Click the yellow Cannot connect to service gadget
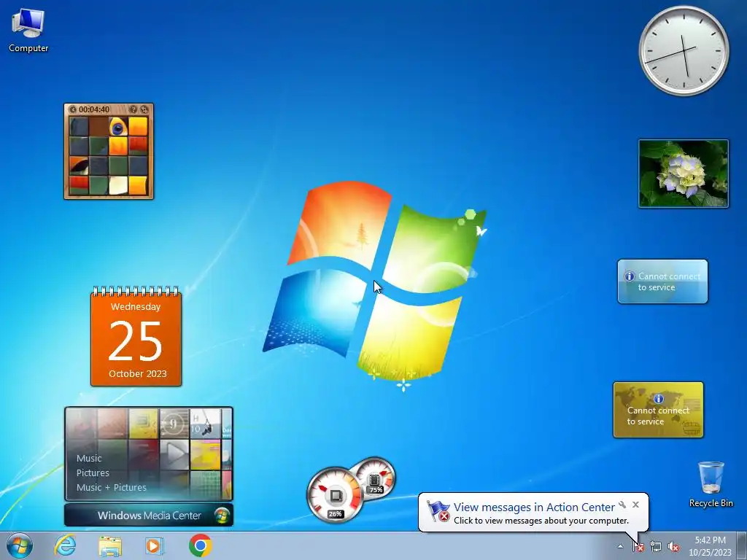 click(658, 410)
